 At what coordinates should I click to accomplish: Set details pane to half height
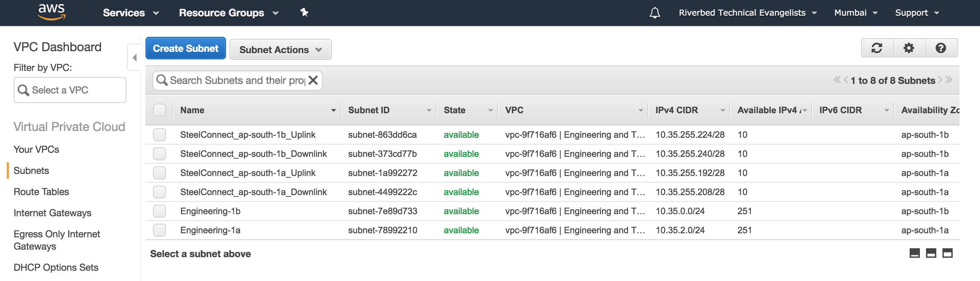931,253
